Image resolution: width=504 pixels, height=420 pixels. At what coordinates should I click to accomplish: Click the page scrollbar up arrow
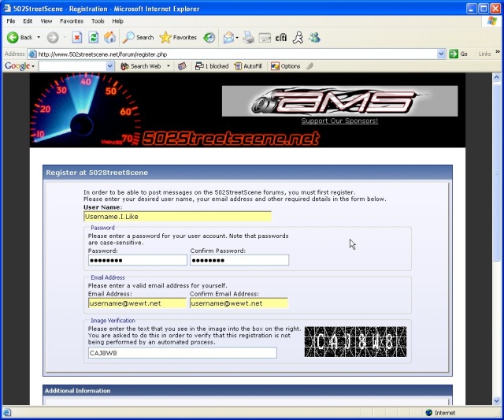[x=496, y=77]
